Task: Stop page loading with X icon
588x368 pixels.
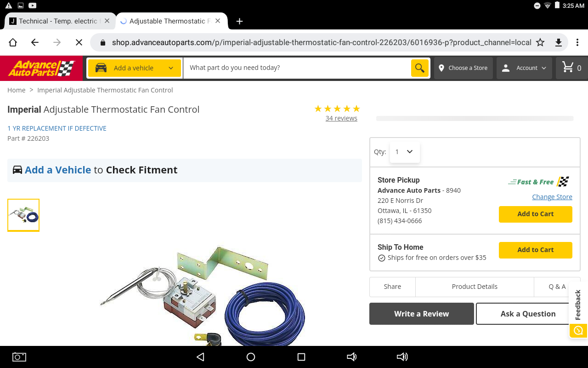Action: pos(79,42)
